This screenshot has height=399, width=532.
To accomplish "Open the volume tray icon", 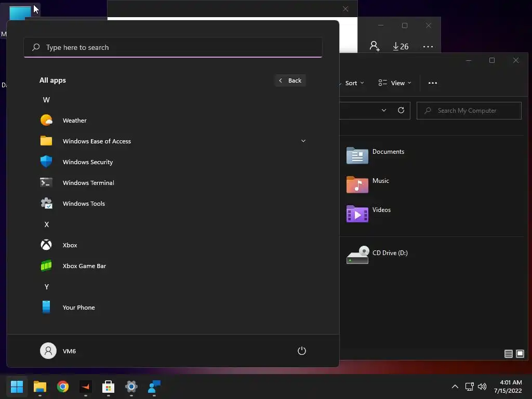I will (482, 387).
